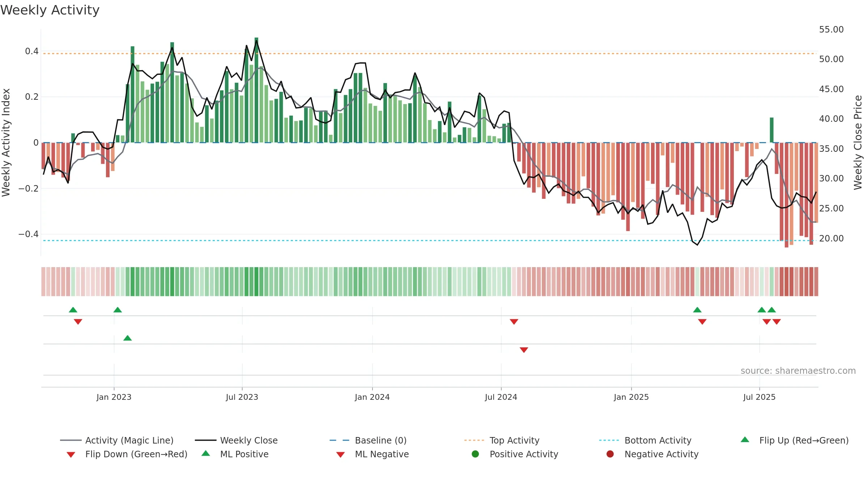Click the Jan 2023 axis label

(114, 397)
